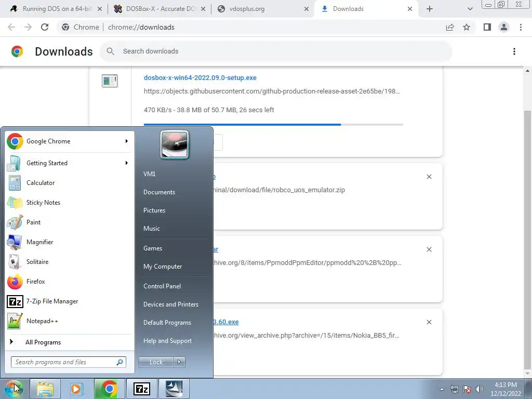Expand Getting Started jump list arrow
This screenshot has width=532, height=399.
[x=127, y=163]
